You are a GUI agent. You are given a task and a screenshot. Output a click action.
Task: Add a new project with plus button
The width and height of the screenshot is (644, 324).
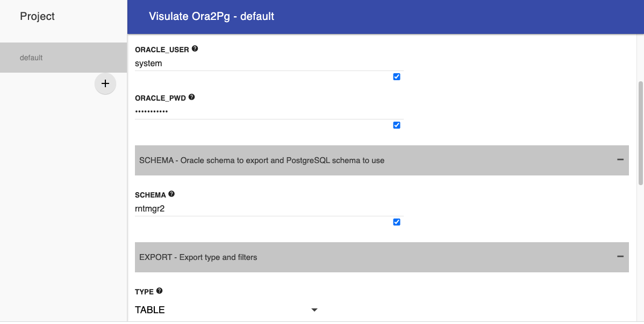[x=105, y=84]
